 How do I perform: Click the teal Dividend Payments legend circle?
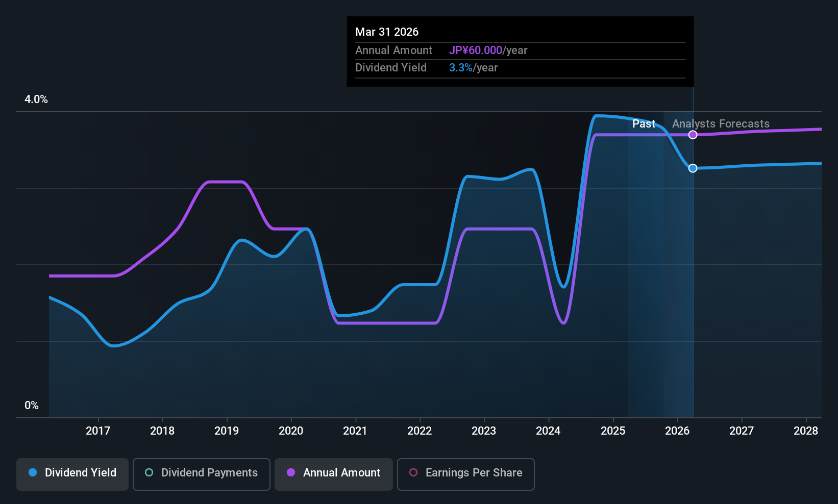coord(149,473)
